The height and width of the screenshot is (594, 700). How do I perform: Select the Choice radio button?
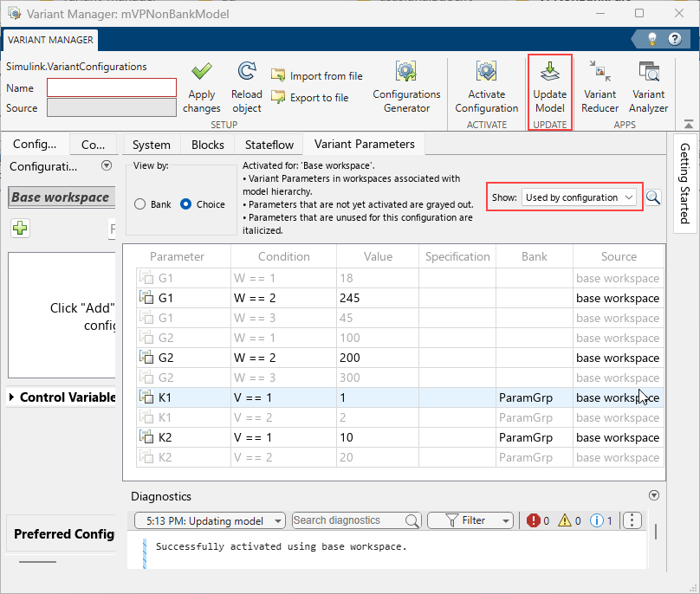(185, 204)
